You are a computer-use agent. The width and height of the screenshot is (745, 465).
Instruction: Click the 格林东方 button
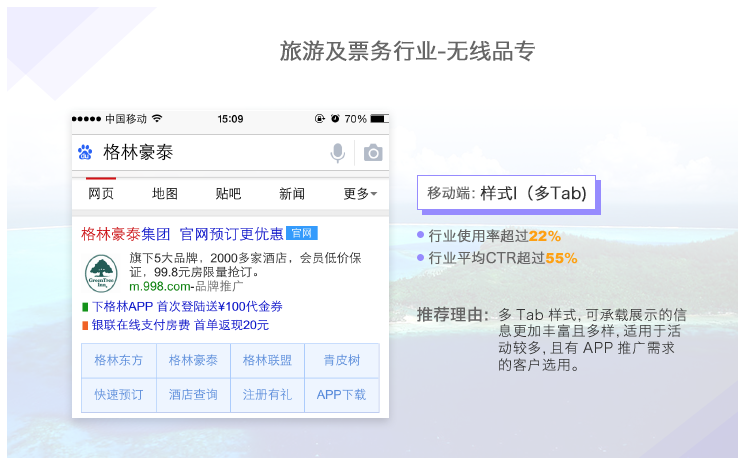[119, 361]
